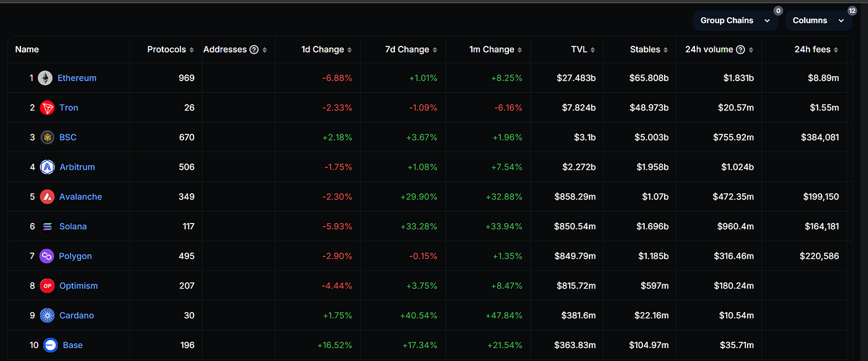This screenshot has width=868, height=361.
Task: Click the Name column header
Action: (x=27, y=50)
